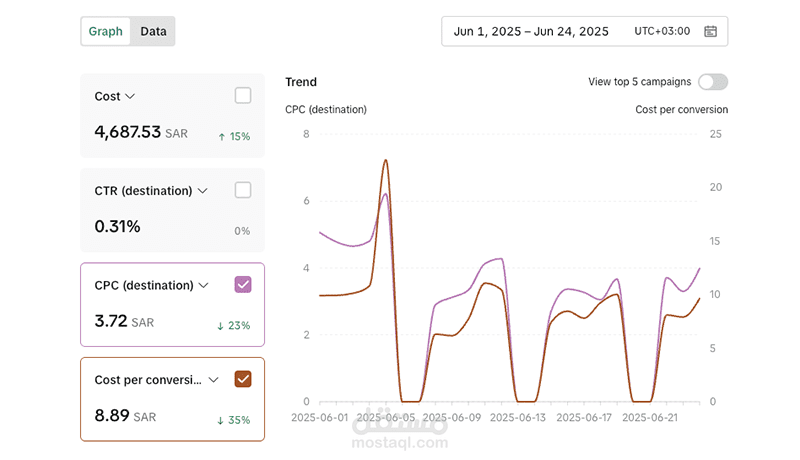Open the Jun 1 – Jun 24 date range picker
The height and width of the screenshot is (460, 800).
click(531, 31)
